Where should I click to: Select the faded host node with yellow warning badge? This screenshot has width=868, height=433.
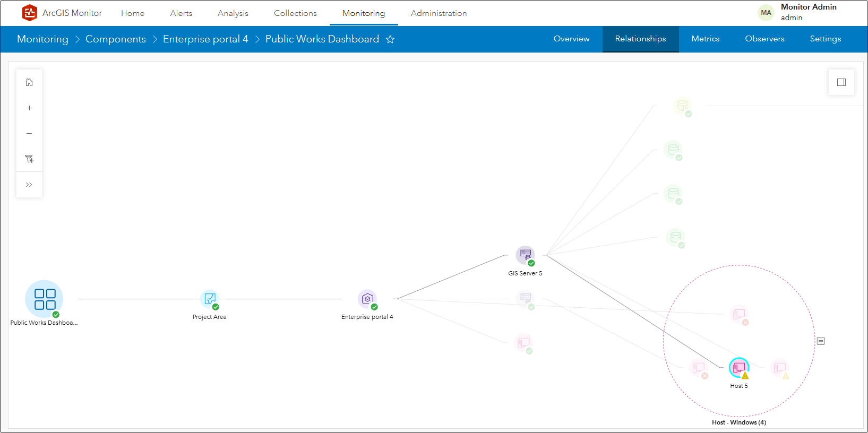[780, 368]
